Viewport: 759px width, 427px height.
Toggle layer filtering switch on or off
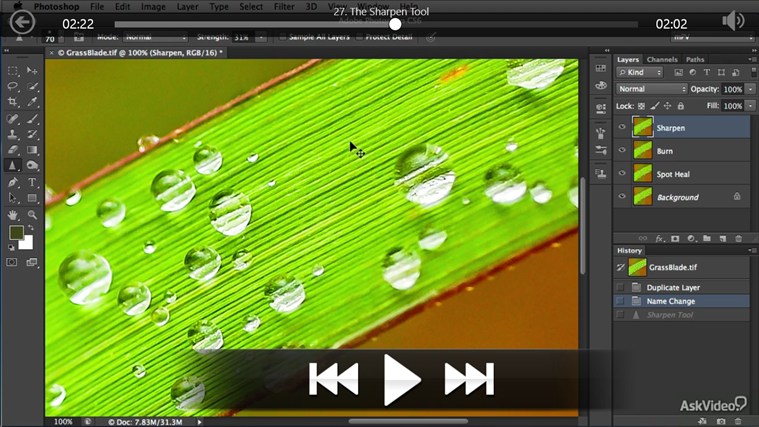[x=753, y=72]
